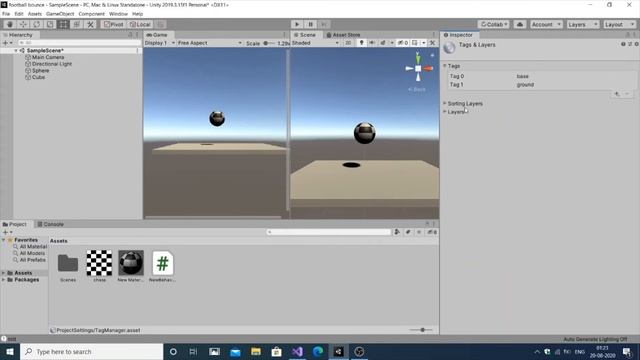
Task: Toggle Scene lighting bulb icon
Action: coord(361,43)
